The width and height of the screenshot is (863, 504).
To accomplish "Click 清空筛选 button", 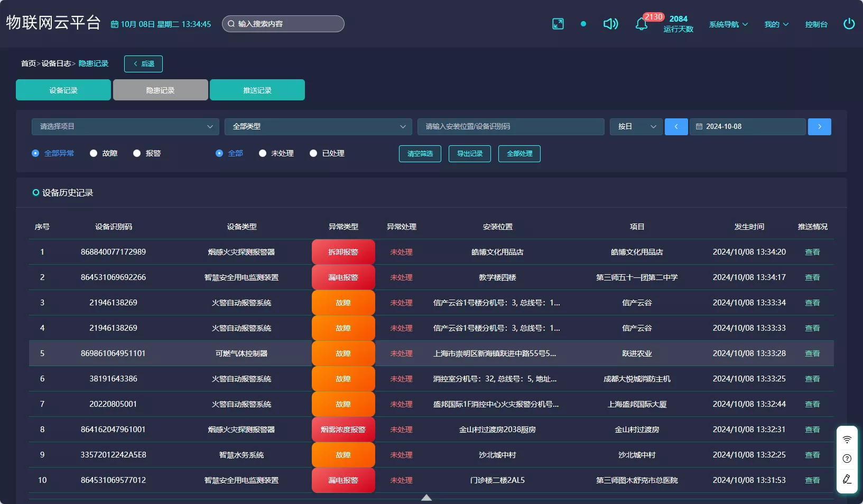I will [420, 154].
